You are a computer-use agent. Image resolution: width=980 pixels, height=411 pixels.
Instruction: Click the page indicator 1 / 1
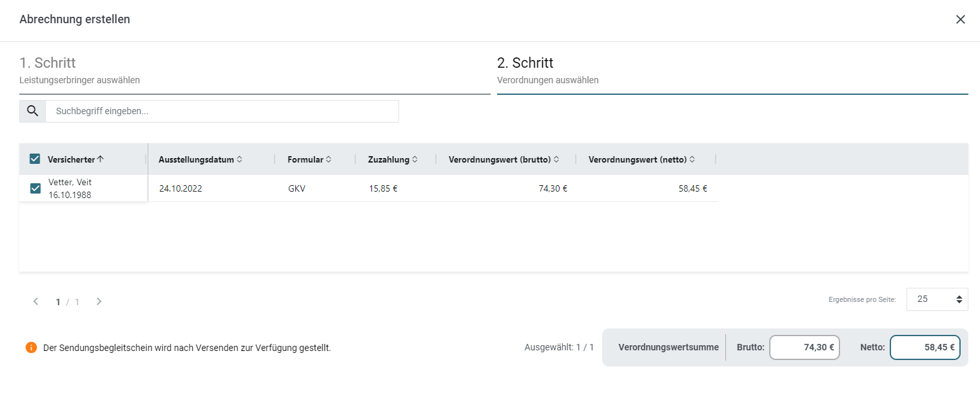point(68,301)
